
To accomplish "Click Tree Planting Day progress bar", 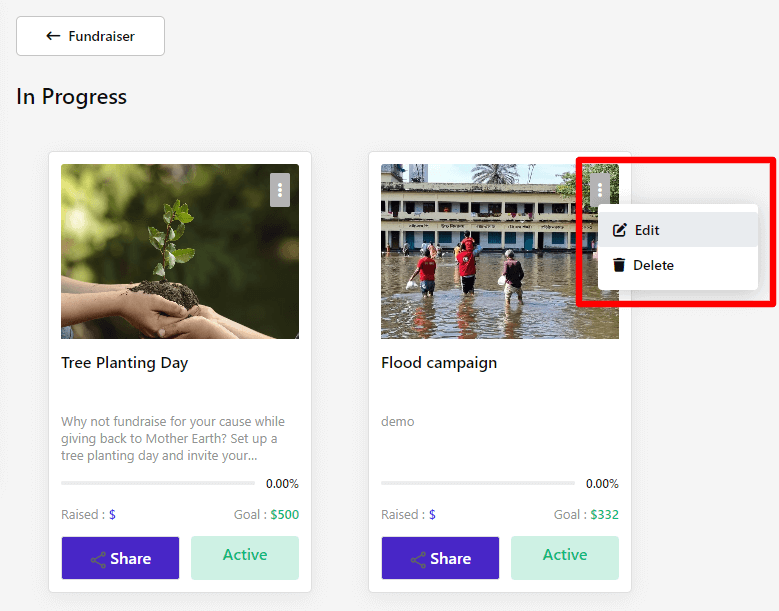I will (x=158, y=484).
